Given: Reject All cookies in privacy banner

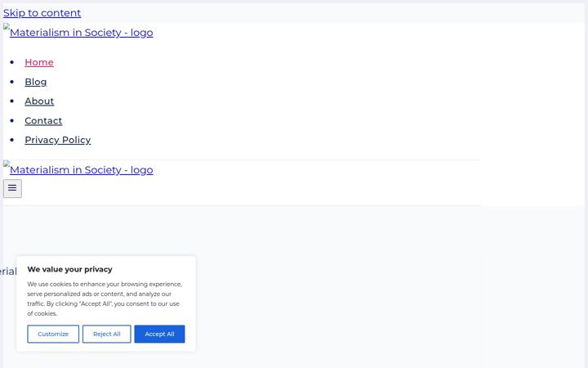Looking at the screenshot, I should (107, 334).
